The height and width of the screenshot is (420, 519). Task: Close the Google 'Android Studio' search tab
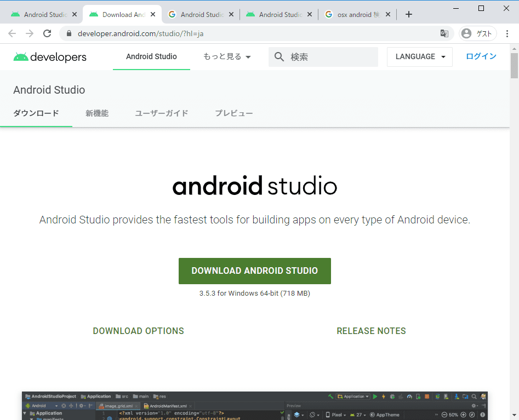pyautogui.click(x=231, y=15)
